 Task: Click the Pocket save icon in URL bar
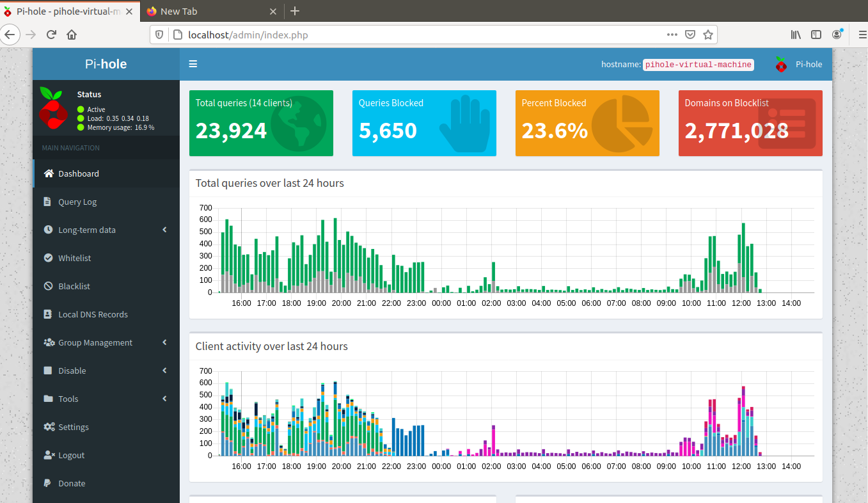click(690, 35)
